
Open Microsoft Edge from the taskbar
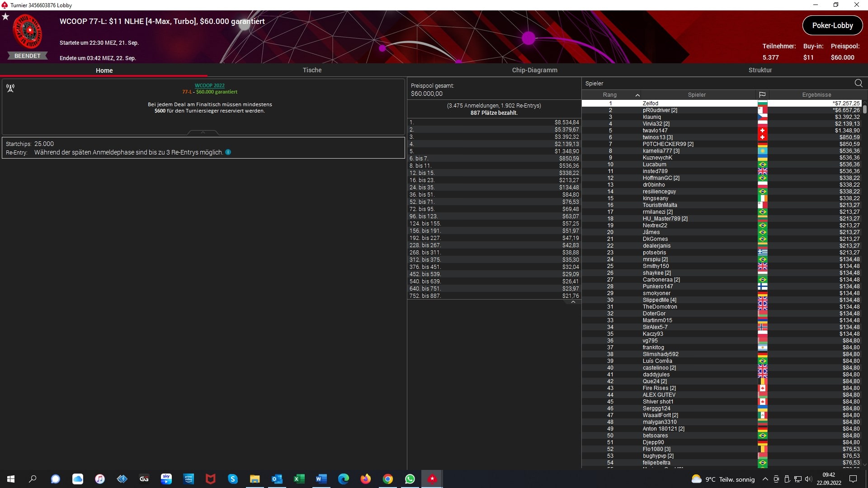click(344, 479)
